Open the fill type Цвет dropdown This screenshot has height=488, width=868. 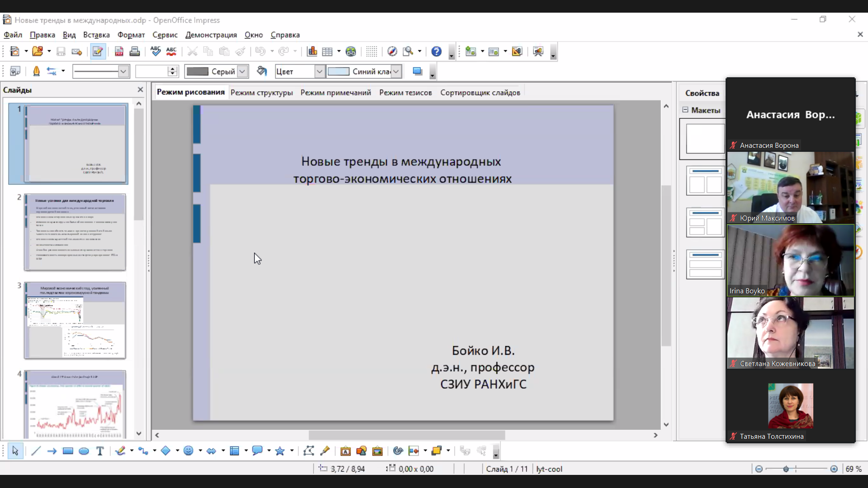(x=320, y=71)
